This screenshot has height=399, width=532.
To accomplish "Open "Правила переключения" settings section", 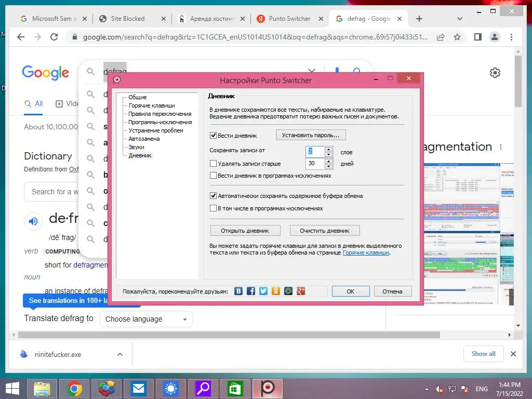I will pos(160,114).
